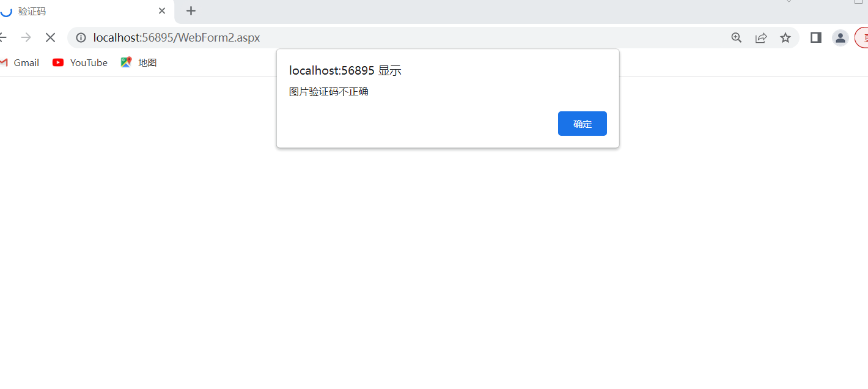Open the 地图 bookmark

pos(139,62)
